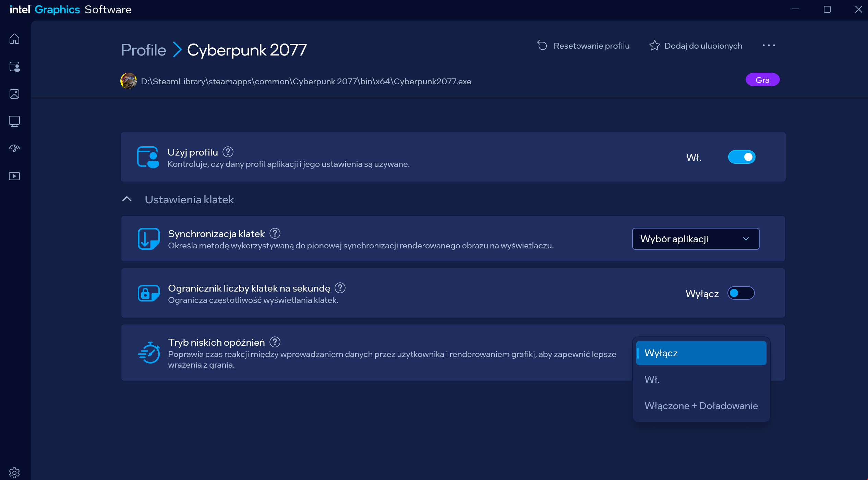Open the Home page in sidebar

[x=14, y=39]
